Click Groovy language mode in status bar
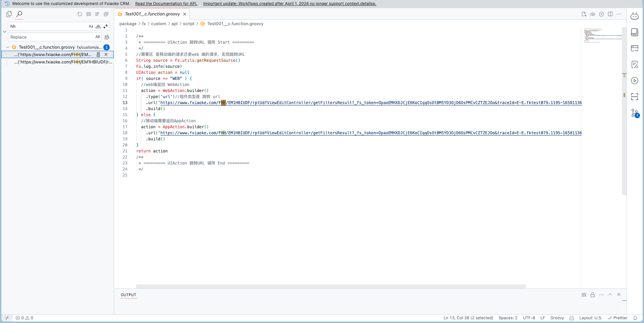Image resolution: width=644 pixels, height=323 pixels. tap(557, 318)
